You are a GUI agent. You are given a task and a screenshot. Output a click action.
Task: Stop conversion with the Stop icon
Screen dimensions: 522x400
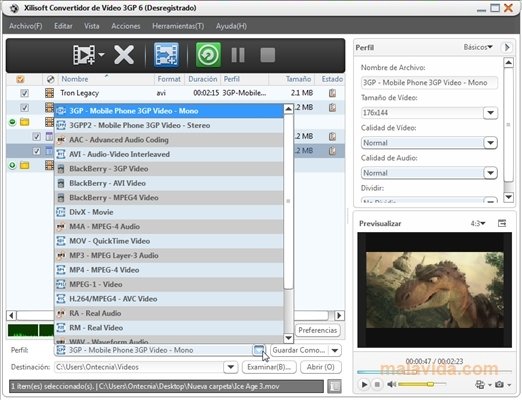[x=267, y=55]
